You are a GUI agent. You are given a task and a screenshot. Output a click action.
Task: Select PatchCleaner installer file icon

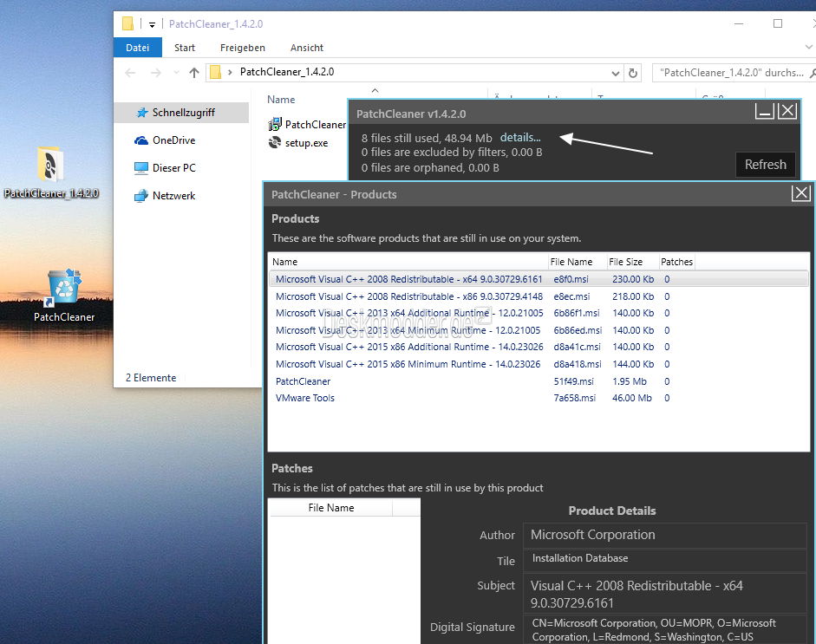[x=275, y=124]
